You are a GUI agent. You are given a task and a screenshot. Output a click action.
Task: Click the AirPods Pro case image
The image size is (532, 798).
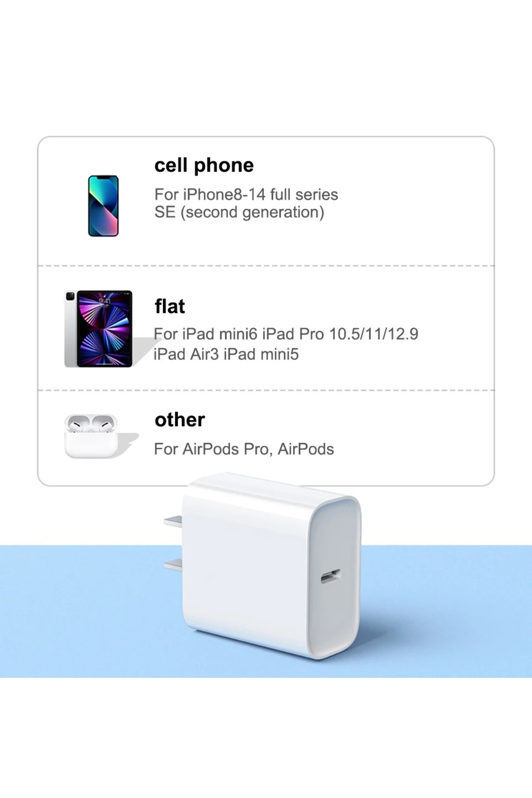click(91, 436)
